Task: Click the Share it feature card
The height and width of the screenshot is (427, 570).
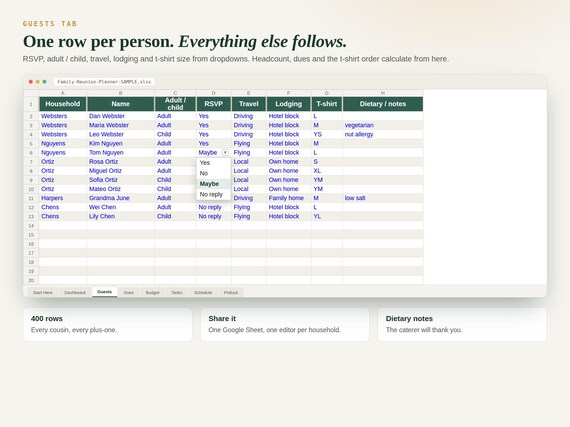Action: tap(285, 325)
